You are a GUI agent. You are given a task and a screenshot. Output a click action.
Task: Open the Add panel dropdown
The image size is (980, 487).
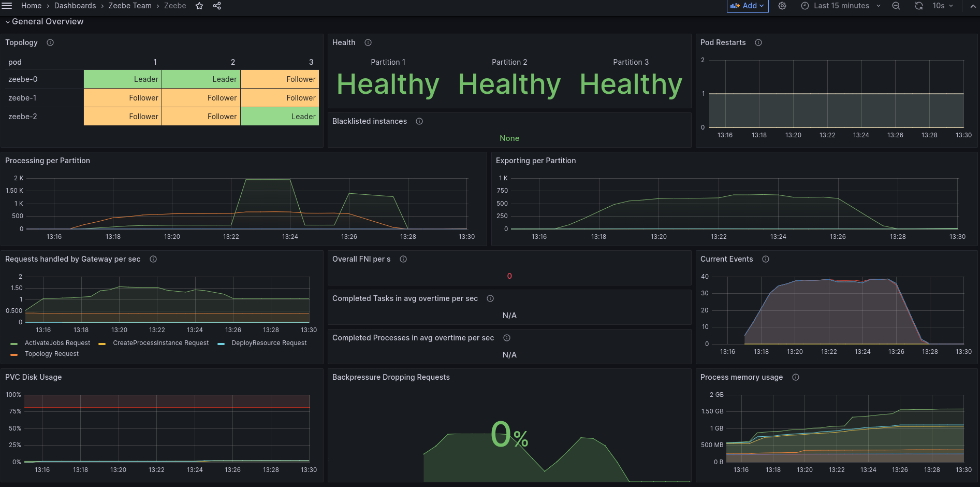coord(748,6)
